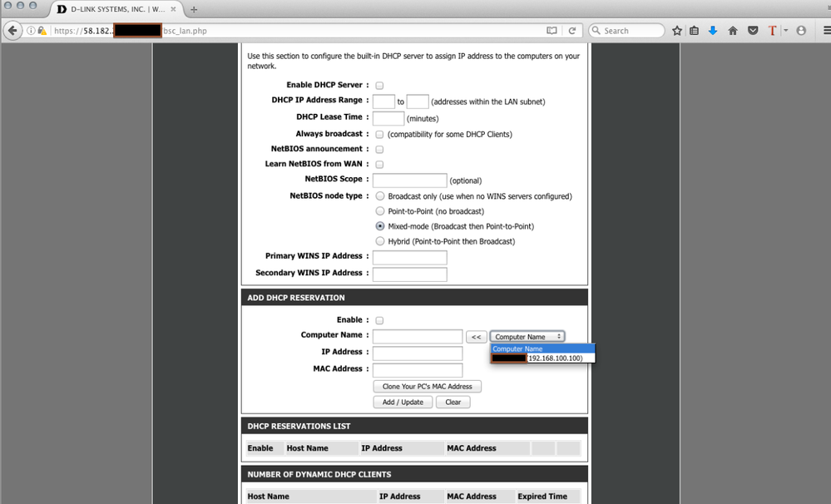Click the Add / Update button
Screen dimensions: 831x504
(x=403, y=403)
